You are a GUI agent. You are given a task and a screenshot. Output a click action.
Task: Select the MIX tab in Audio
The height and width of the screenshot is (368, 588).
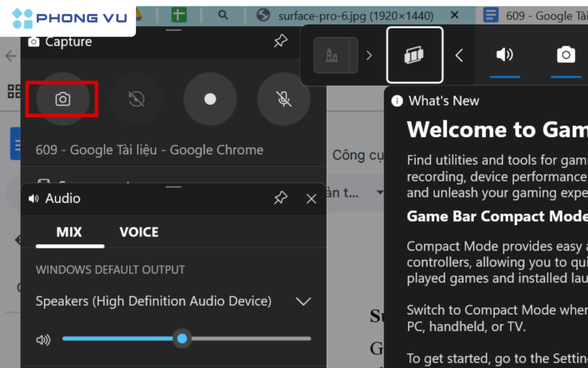[69, 232]
